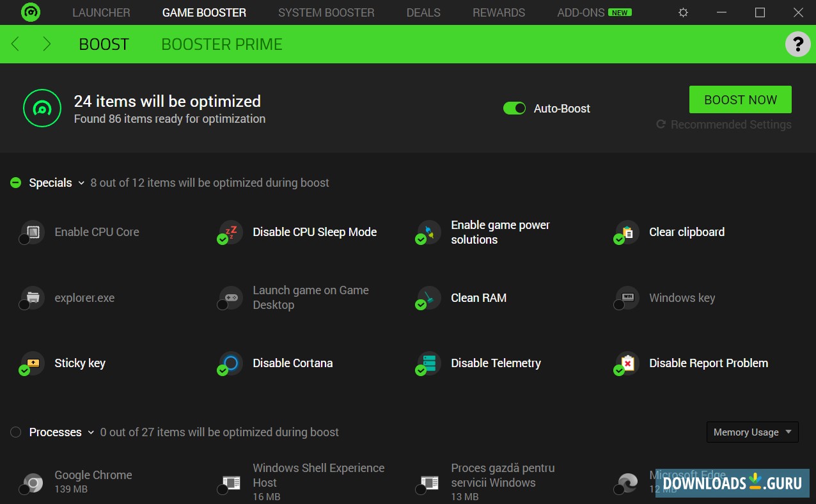Open the settings gear

(683, 12)
